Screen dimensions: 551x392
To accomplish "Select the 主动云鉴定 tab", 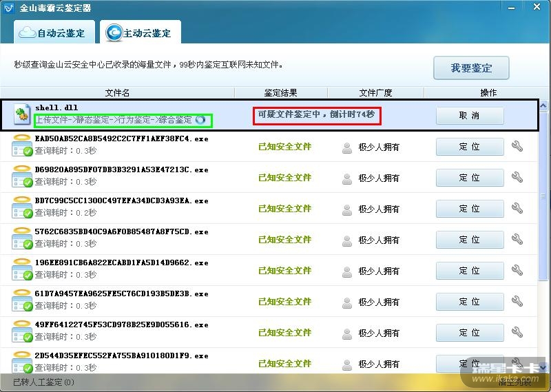I will click(x=141, y=32).
